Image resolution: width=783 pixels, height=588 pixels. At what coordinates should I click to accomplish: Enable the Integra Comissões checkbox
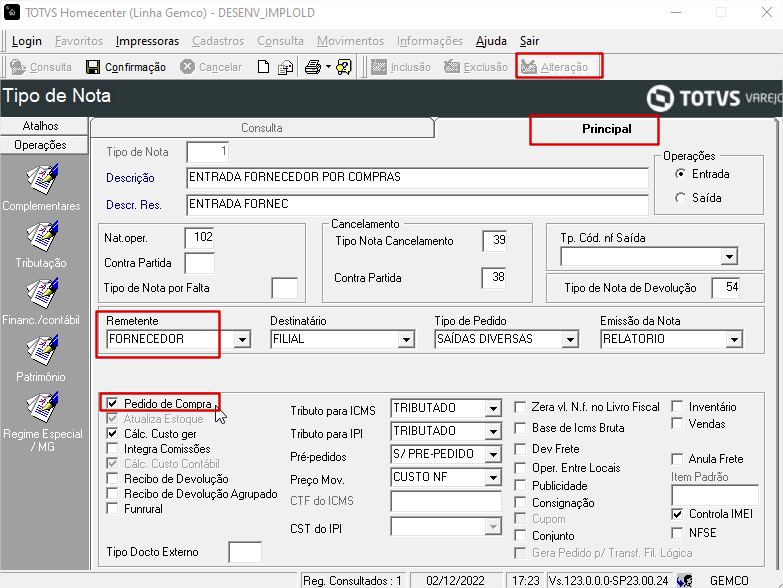click(112, 448)
